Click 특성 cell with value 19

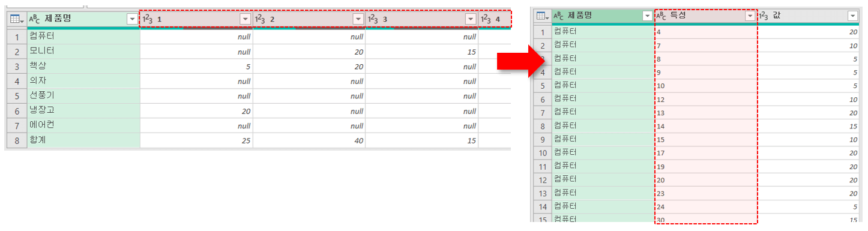click(705, 166)
